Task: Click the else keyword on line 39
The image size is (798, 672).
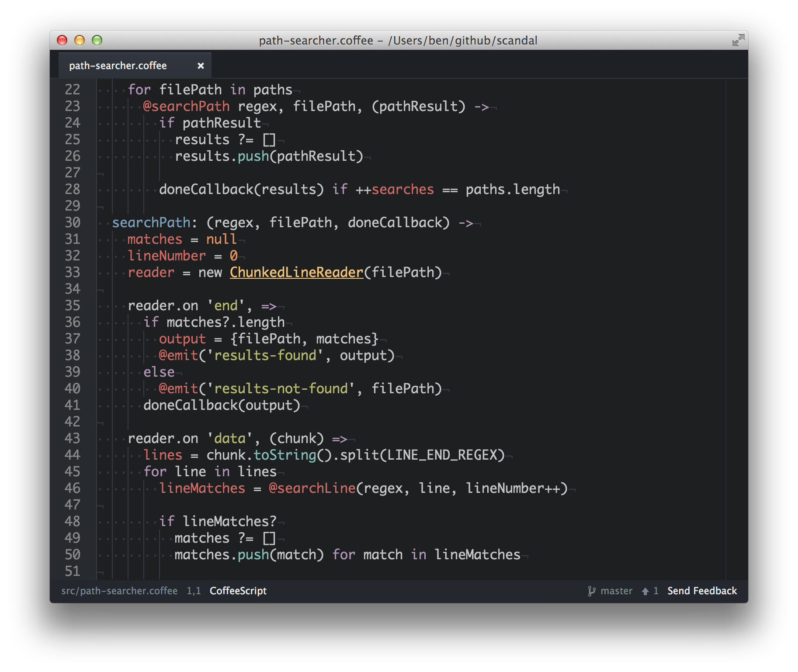Action: click(x=159, y=372)
